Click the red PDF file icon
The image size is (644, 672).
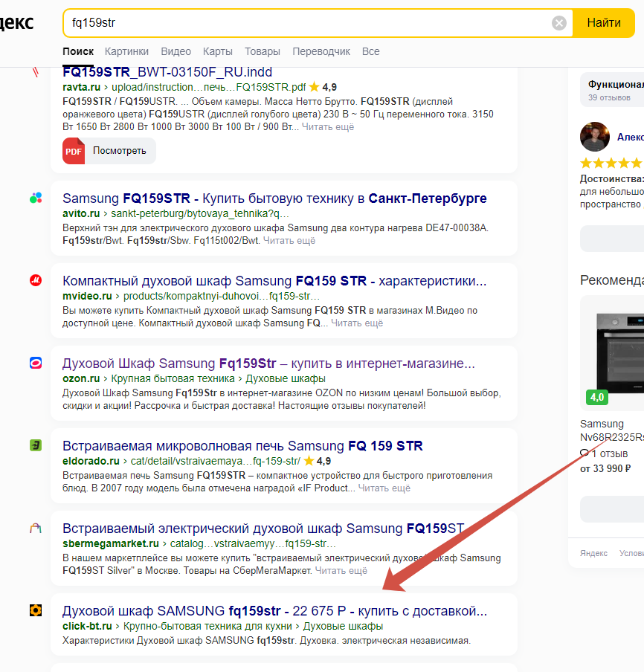74,151
